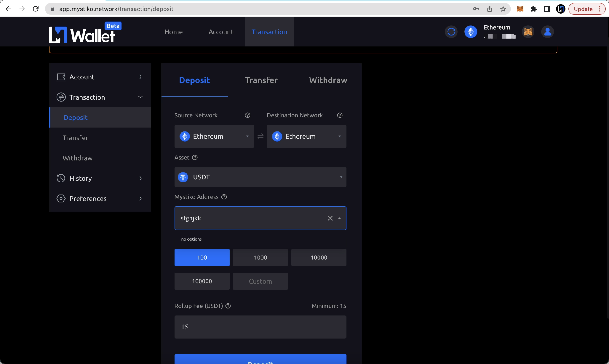Screen dimensions: 609x364
Task: Click Source Network help icon
Action: point(247,115)
